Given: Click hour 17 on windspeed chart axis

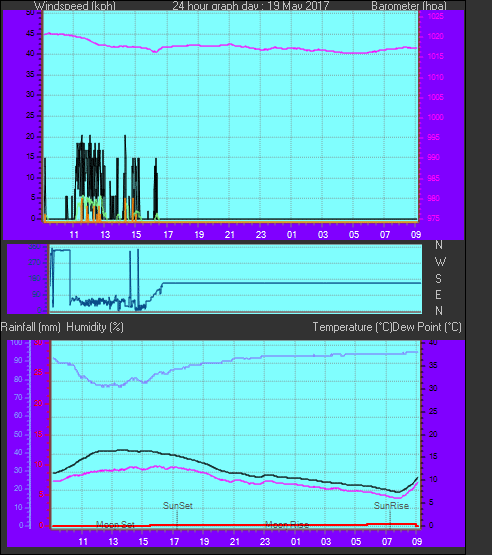Looking at the screenshot, I should click(168, 235).
